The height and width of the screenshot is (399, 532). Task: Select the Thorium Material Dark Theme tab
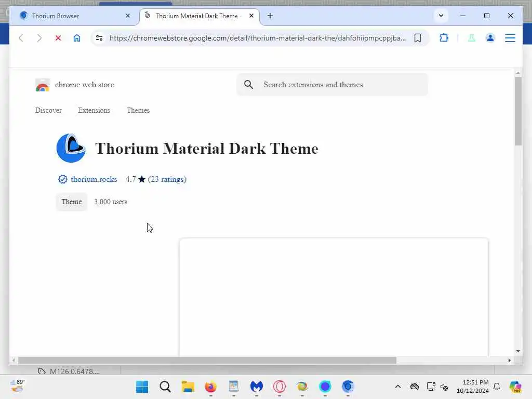199,16
